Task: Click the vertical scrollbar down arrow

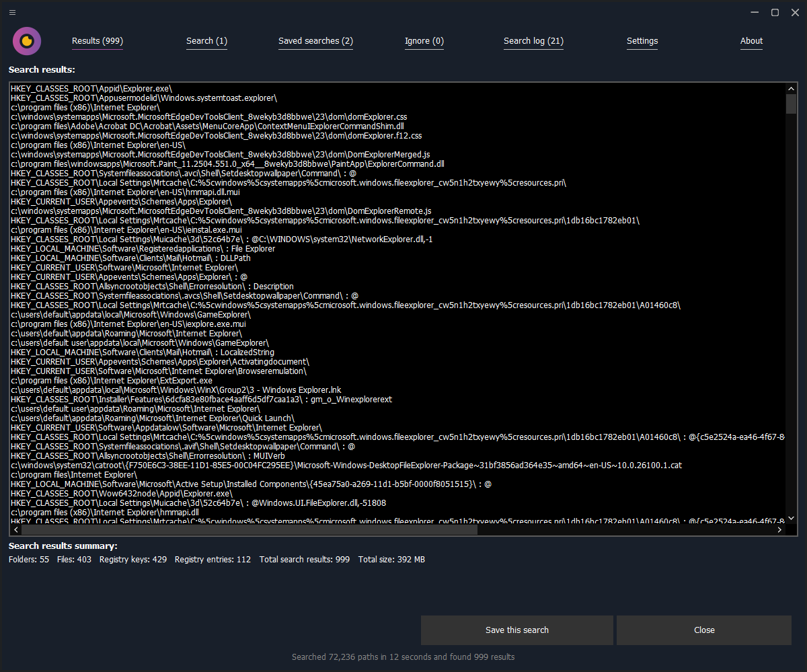Action: point(791,518)
